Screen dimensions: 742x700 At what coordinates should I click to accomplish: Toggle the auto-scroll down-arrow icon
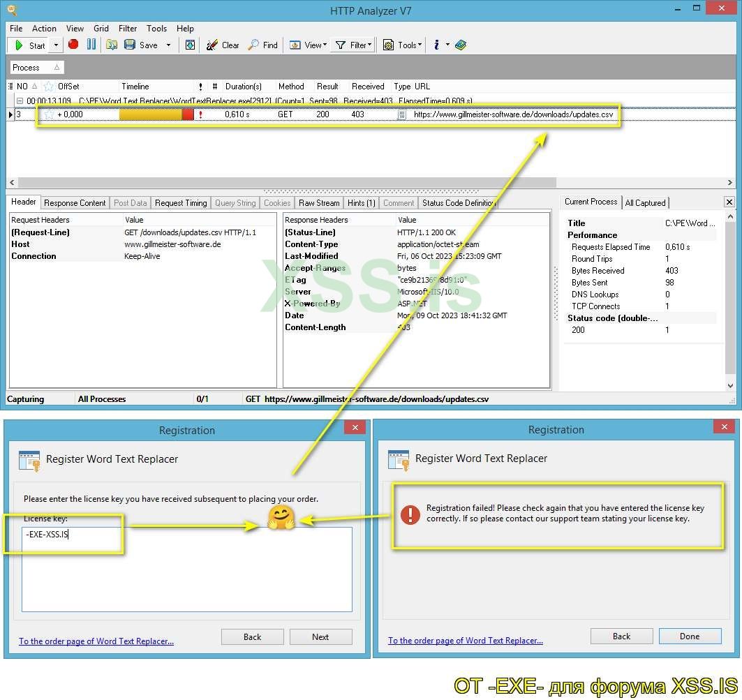tap(191, 45)
